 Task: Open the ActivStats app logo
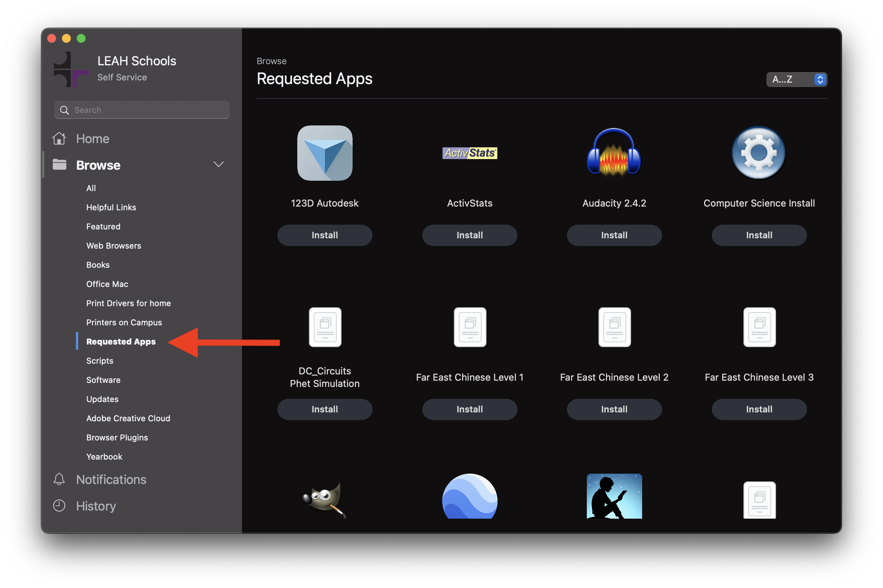coord(470,153)
